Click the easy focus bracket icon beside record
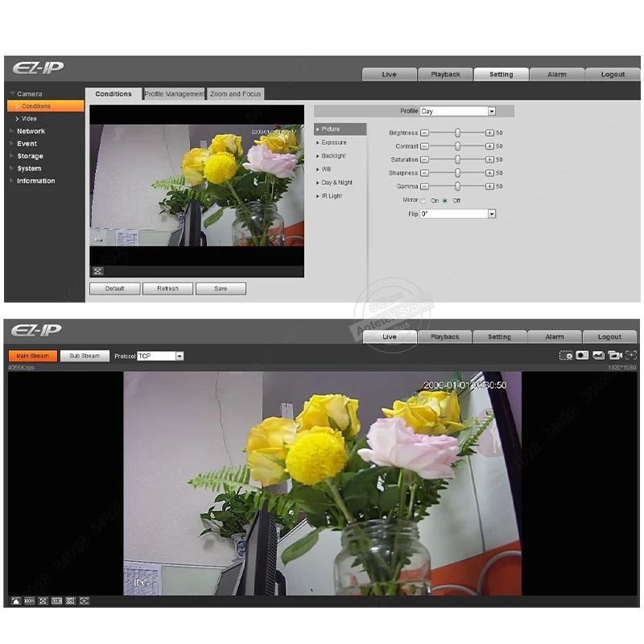The width and height of the screenshot is (644, 644). pyautogui.click(x=631, y=355)
